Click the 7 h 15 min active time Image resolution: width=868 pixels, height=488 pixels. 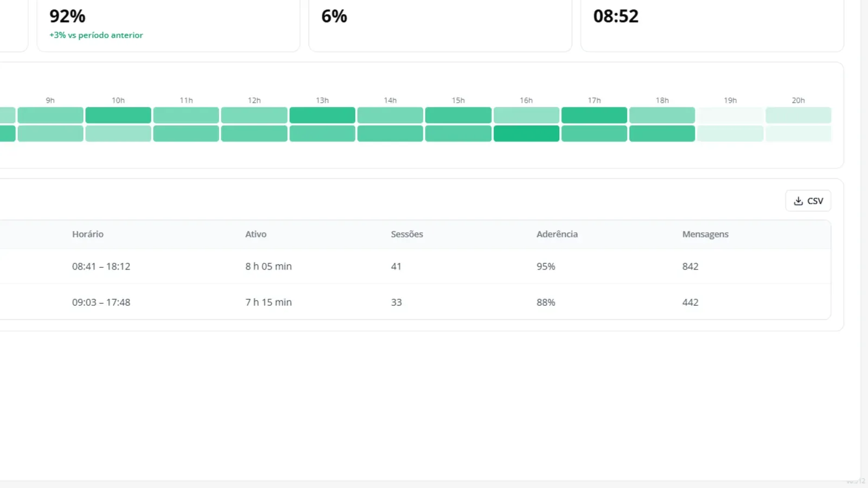coord(269,302)
